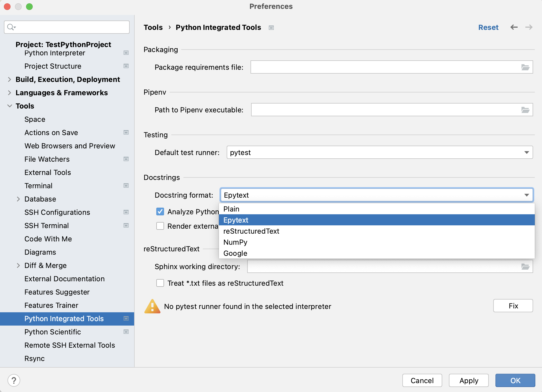Click the page/document icon next to Actions on Save

(126, 133)
